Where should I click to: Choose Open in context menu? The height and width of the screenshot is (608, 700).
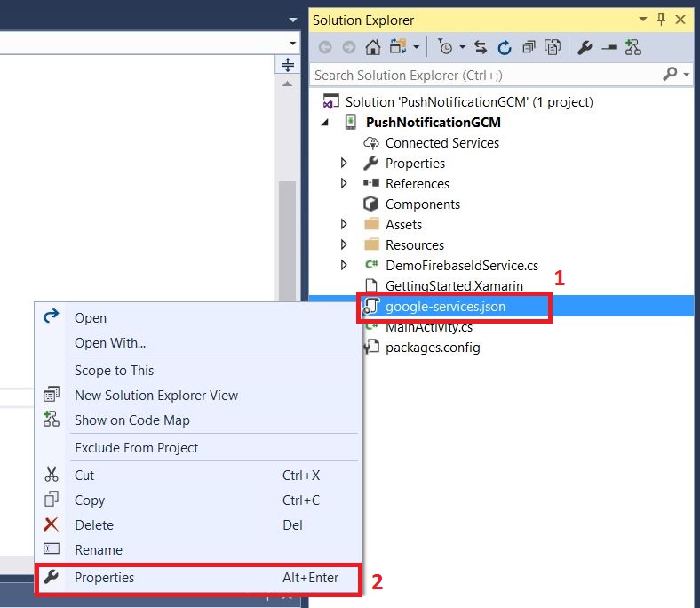pos(198,318)
